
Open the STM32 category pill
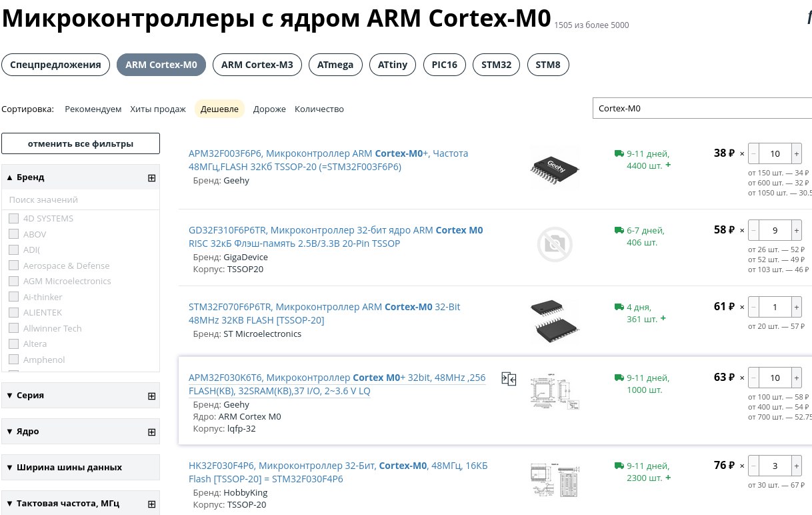point(497,65)
